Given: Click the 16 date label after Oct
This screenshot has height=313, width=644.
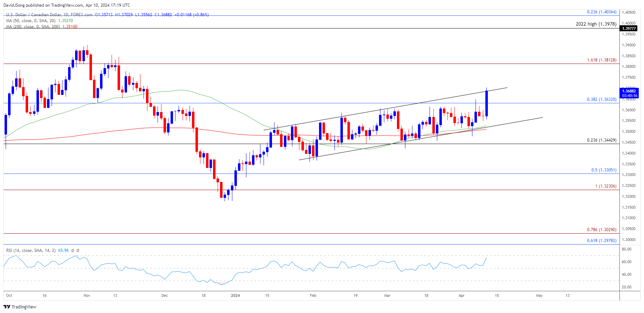Looking at the screenshot, I should [x=45, y=295].
